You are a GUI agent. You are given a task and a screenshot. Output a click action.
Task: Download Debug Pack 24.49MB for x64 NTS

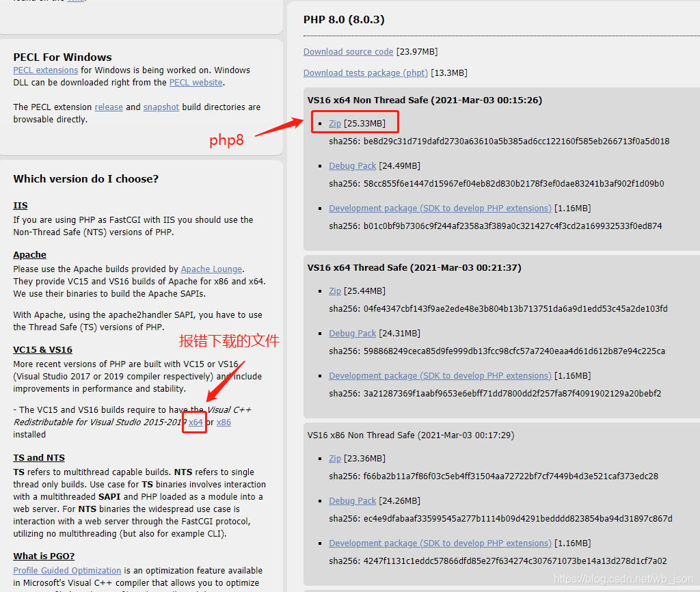[x=352, y=166]
